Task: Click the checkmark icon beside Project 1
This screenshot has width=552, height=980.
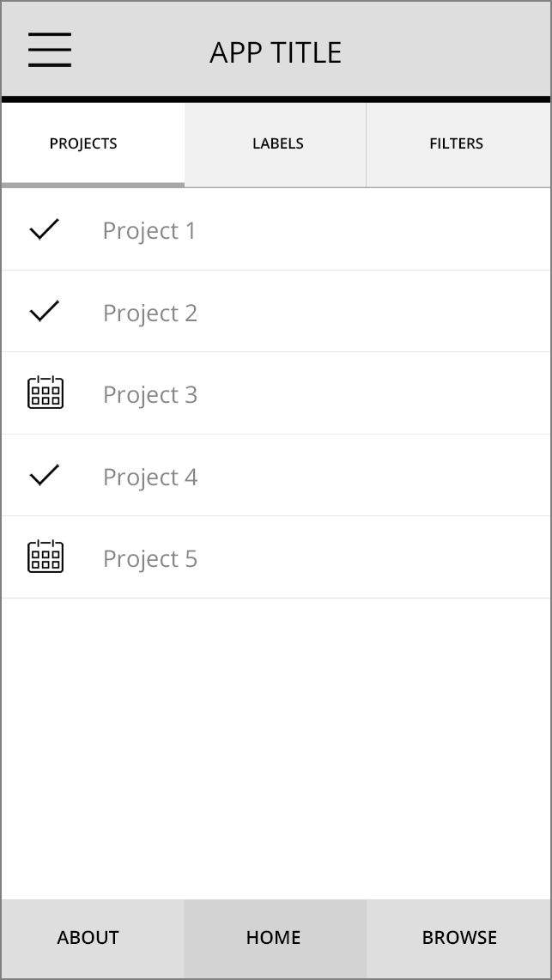Action: click(x=45, y=229)
